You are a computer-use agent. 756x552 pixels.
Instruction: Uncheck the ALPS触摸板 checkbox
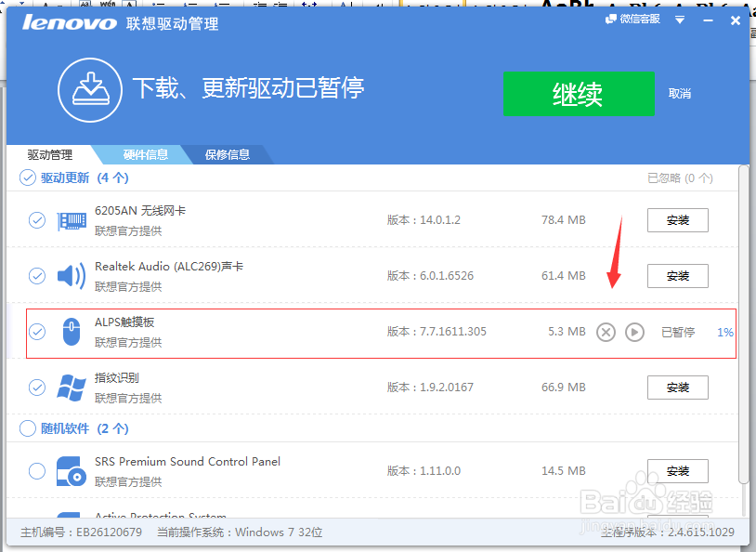(x=37, y=332)
